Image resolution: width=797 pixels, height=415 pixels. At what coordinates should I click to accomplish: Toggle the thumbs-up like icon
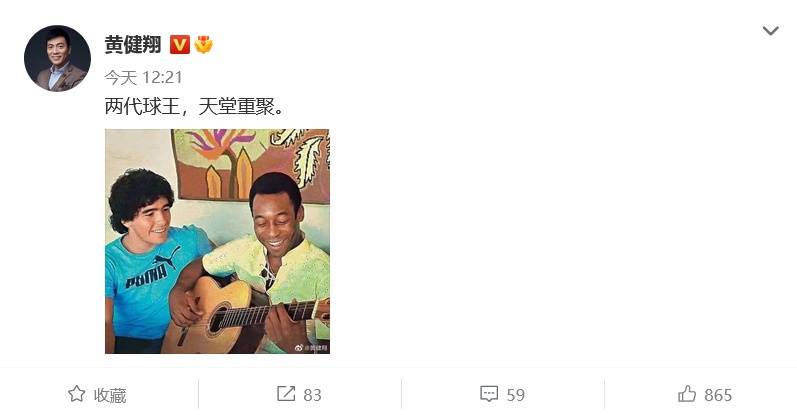pos(687,394)
